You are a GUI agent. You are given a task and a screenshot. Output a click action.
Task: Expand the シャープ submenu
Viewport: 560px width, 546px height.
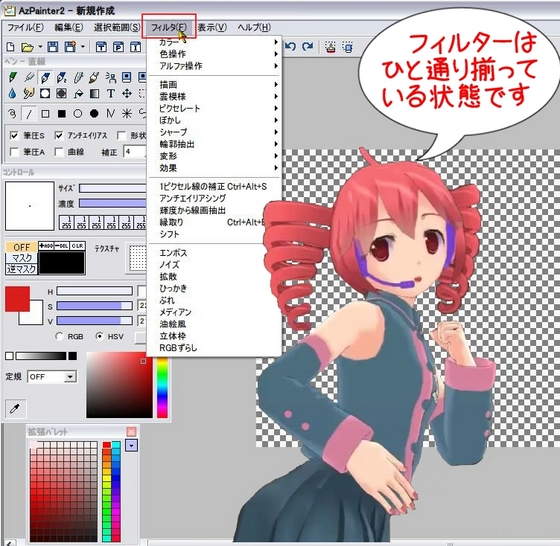coord(214,132)
